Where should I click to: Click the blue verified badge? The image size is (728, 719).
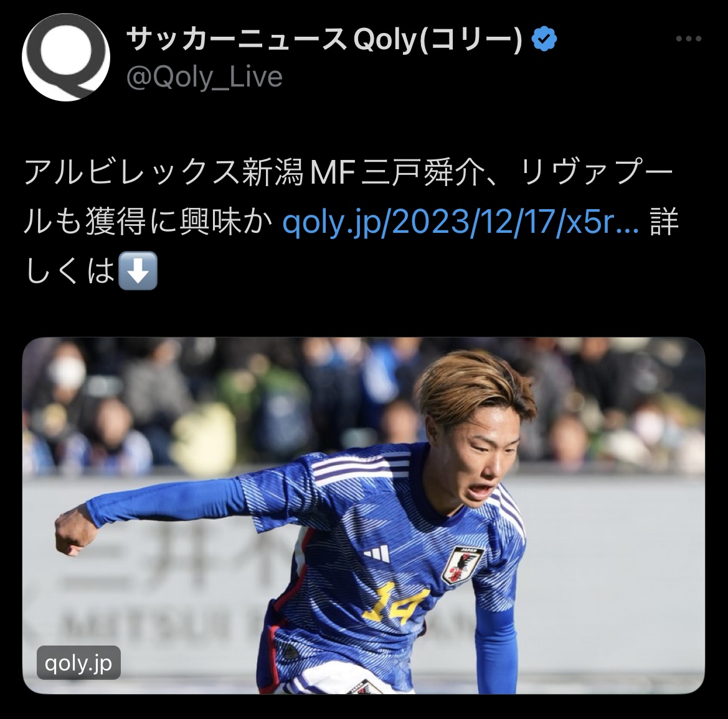544,39
